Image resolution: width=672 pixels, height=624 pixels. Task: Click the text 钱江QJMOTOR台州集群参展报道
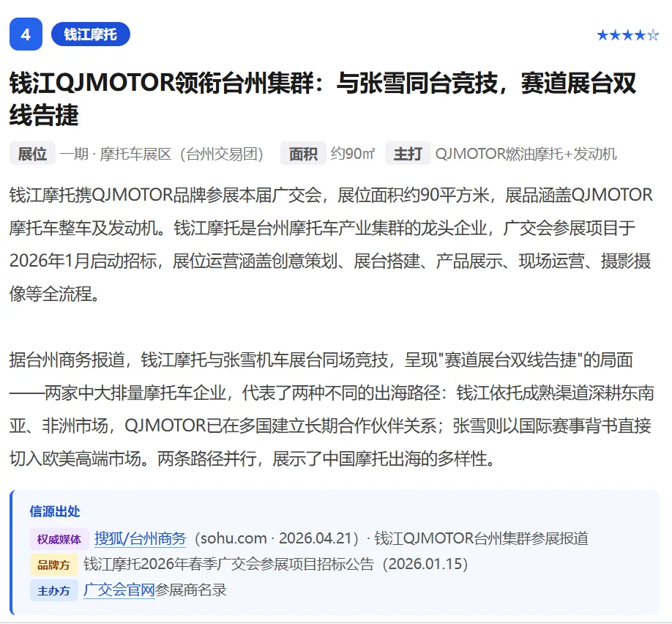tap(481, 538)
